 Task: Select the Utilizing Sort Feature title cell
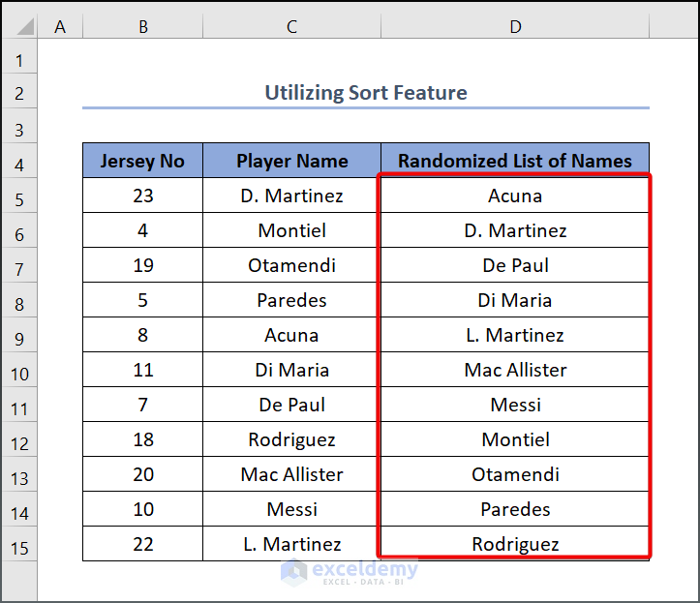click(366, 93)
